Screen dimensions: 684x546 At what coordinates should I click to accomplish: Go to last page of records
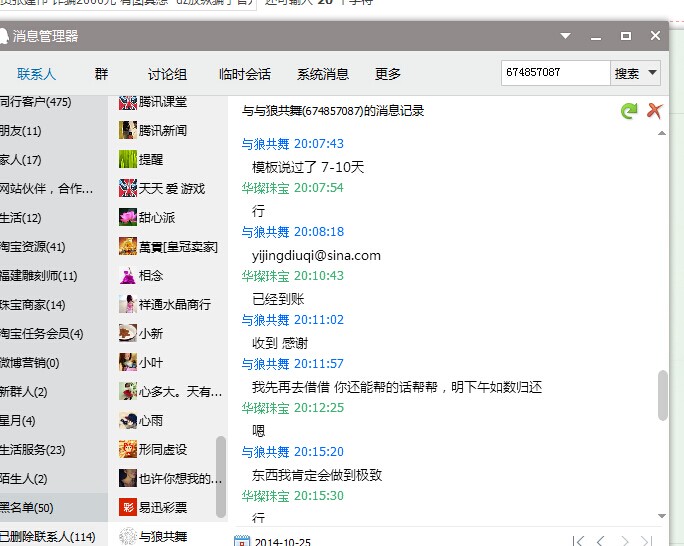(646, 541)
